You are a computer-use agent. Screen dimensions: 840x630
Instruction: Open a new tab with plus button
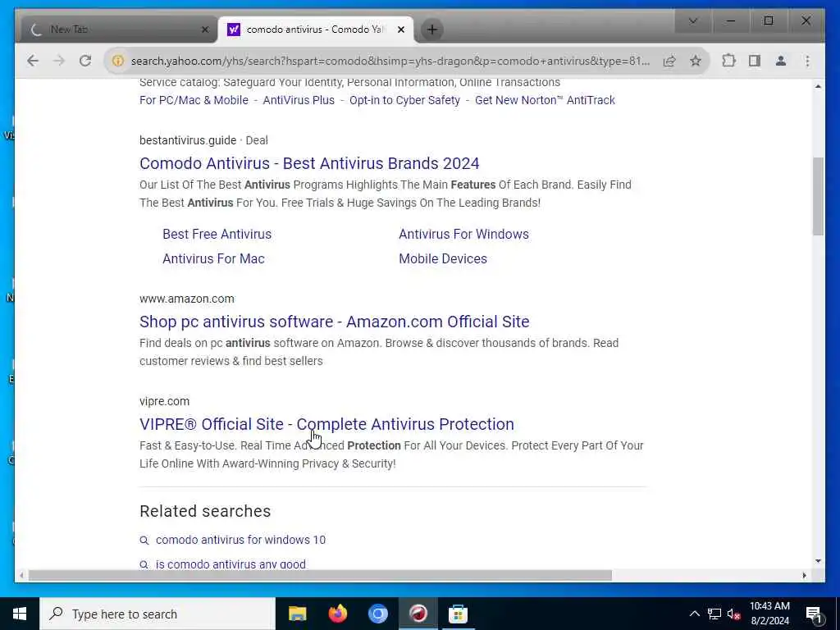coord(431,30)
